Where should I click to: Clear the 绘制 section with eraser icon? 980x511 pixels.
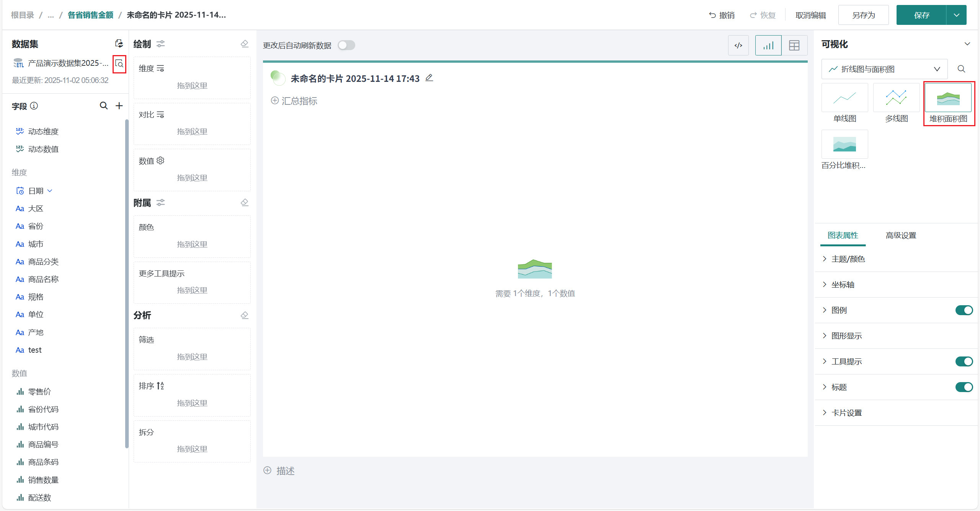(x=245, y=44)
